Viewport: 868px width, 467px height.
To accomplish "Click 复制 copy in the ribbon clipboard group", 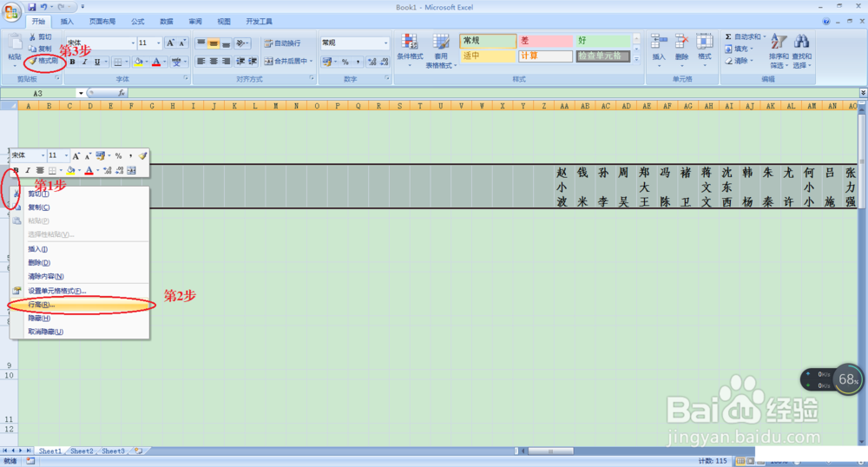I will pos(41,49).
